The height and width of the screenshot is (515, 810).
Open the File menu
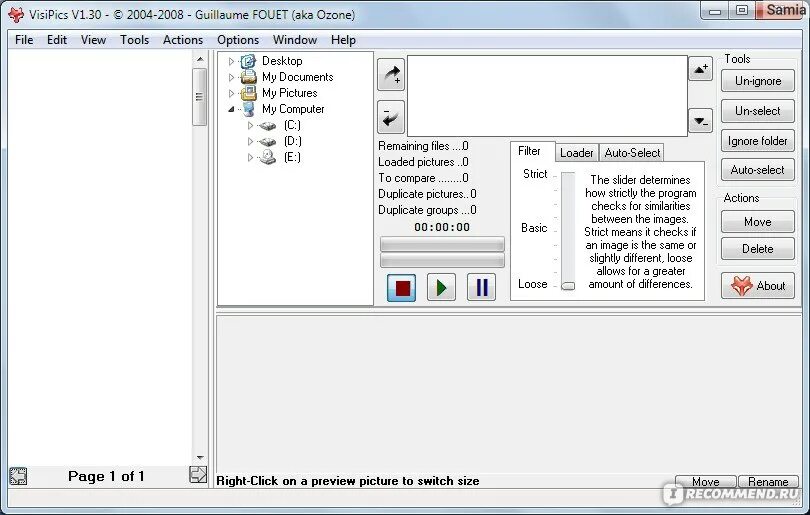(x=24, y=40)
